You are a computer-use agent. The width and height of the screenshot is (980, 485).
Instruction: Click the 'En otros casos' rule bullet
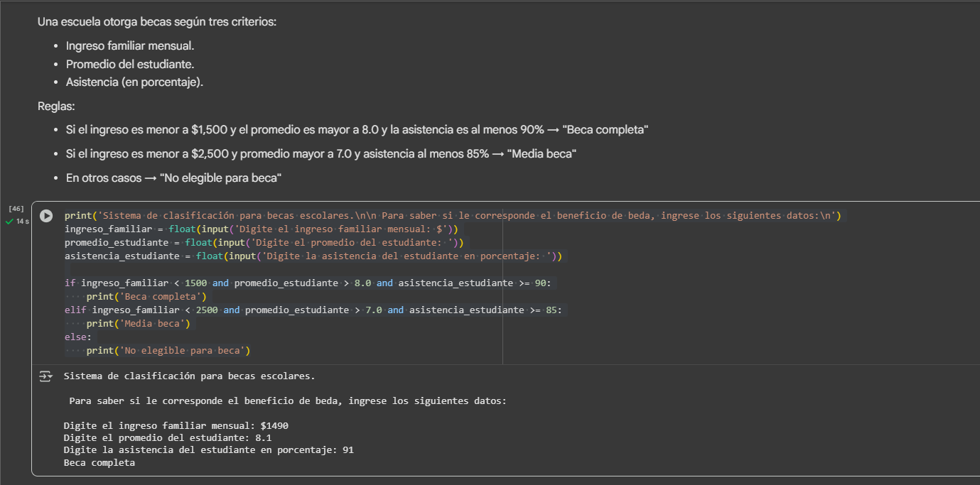pyautogui.click(x=173, y=178)
